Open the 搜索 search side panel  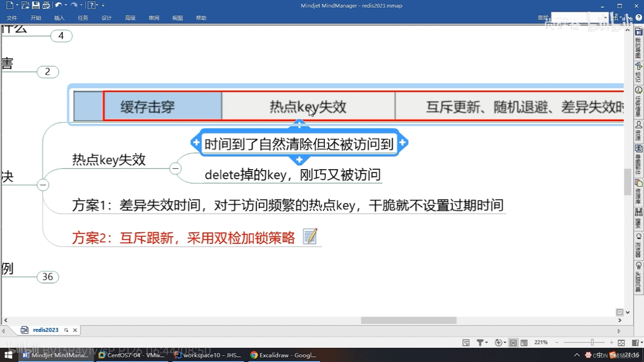pos(639,219)
